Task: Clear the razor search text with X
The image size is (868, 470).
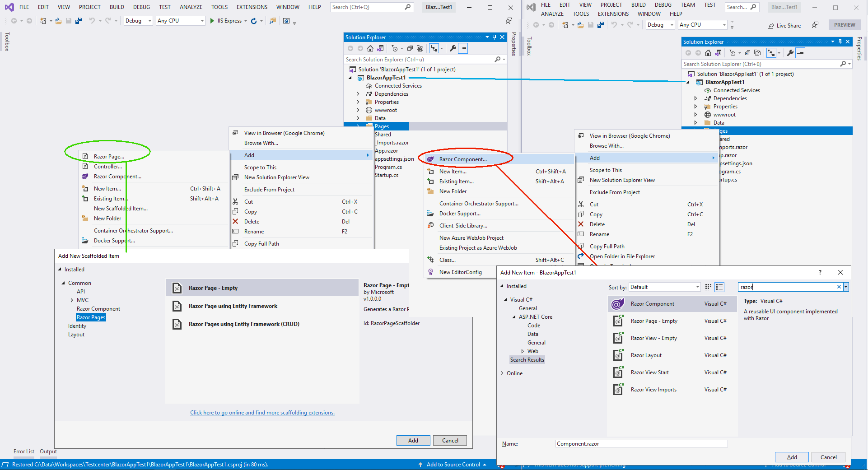Action: pos(839,287)
